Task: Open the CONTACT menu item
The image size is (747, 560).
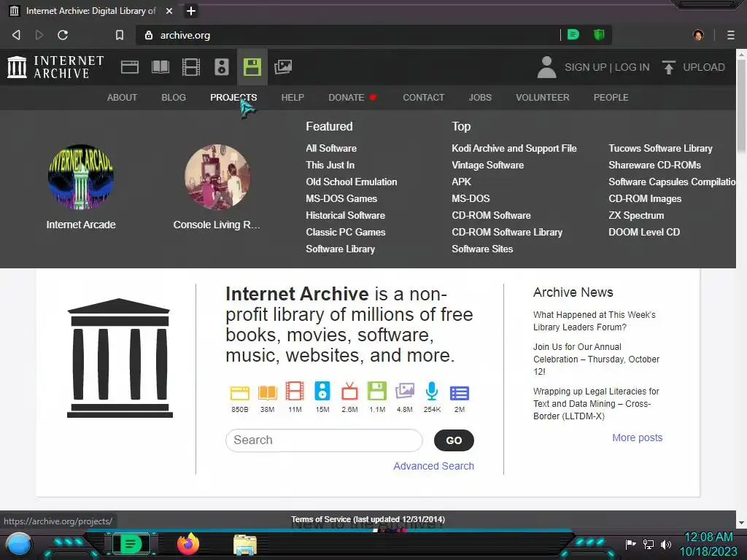Action: pyautogui.click(x=424, y=97)
